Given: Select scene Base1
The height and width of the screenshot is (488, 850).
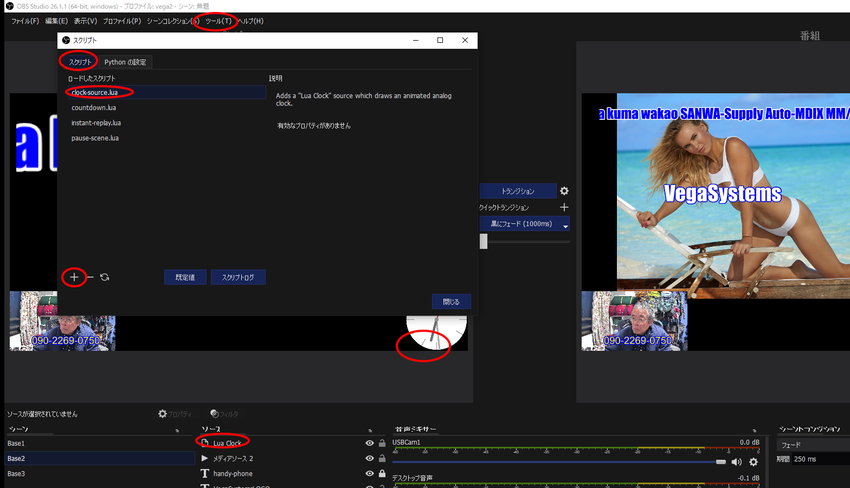Looking at the screenshot, I should [100, 443].
